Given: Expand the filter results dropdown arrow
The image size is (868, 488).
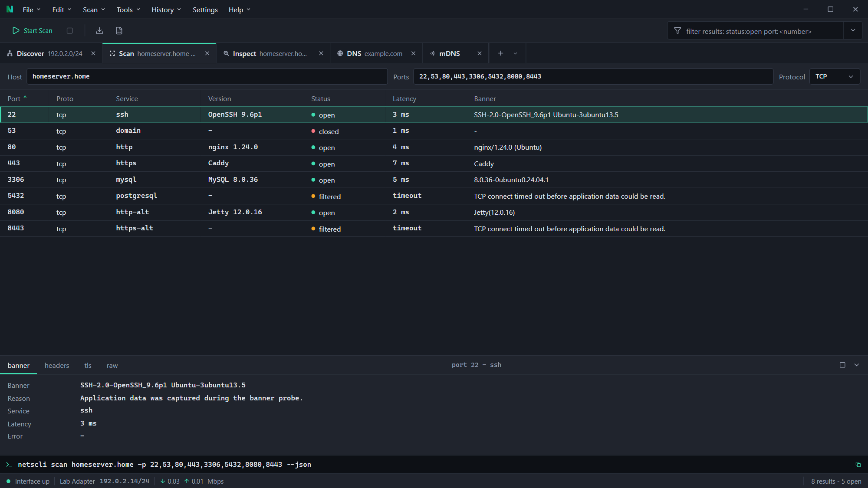Looking at the screenshot, I should [853, 30].
